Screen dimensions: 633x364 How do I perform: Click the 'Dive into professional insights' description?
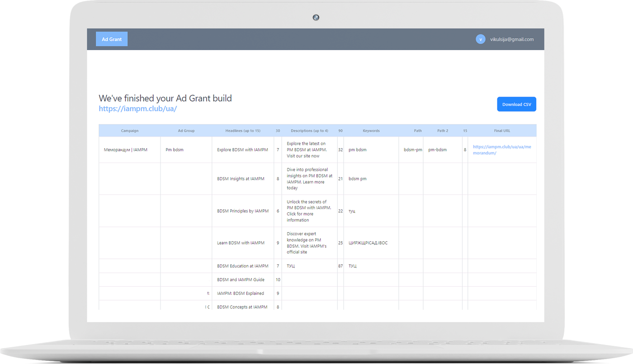pyautogui.click(x=310, y=179)
